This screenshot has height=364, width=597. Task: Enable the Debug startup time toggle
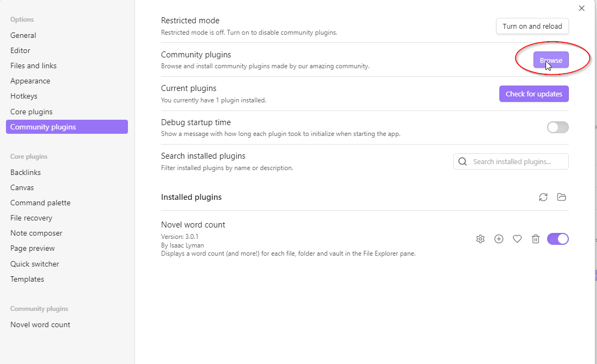(x=557, y=127)
